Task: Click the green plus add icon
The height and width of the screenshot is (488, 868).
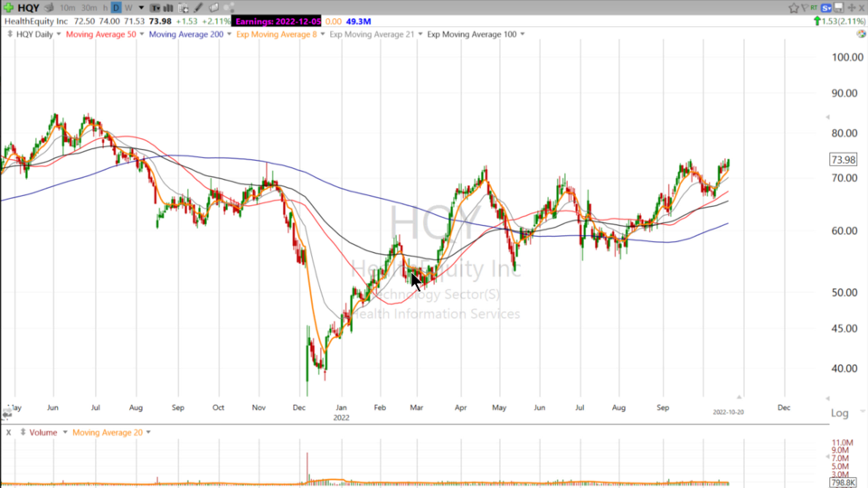Action: 8,8
